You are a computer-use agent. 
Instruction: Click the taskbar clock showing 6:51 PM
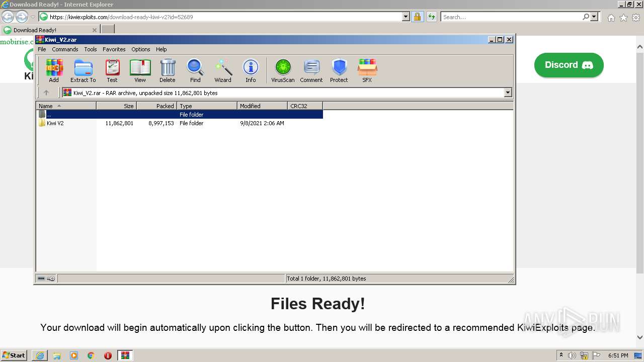618,355
